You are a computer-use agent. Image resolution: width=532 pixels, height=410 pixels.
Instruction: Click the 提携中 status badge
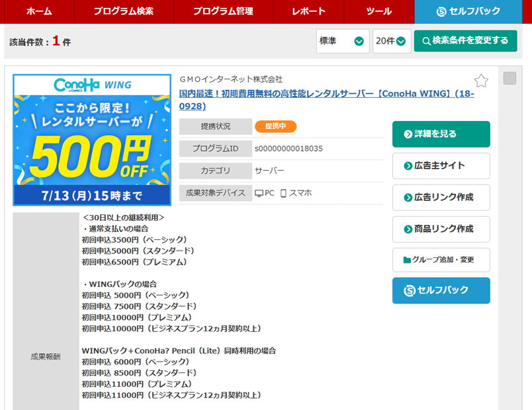click(275, 126)
